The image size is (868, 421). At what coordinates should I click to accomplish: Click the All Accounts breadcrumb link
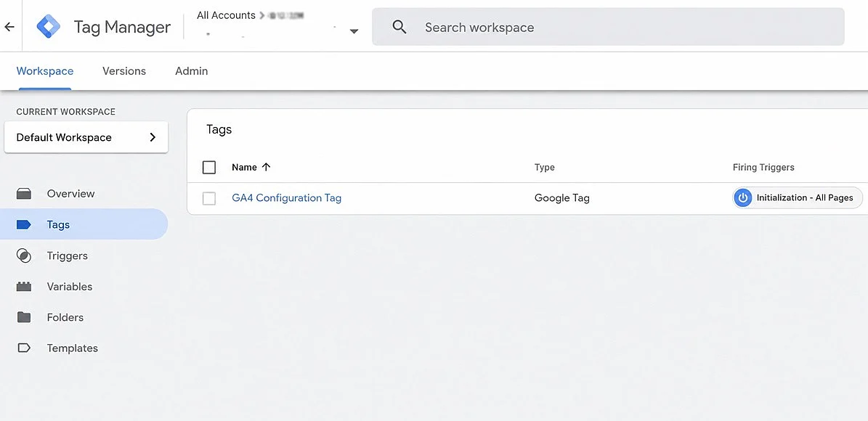[x=226, y=15]
